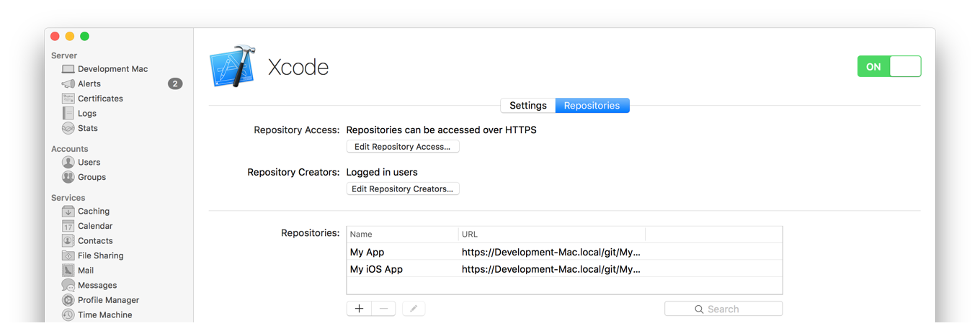Click the Caching service icon
The width and height of the screenshot is (980, 331).
pos(68,212)
